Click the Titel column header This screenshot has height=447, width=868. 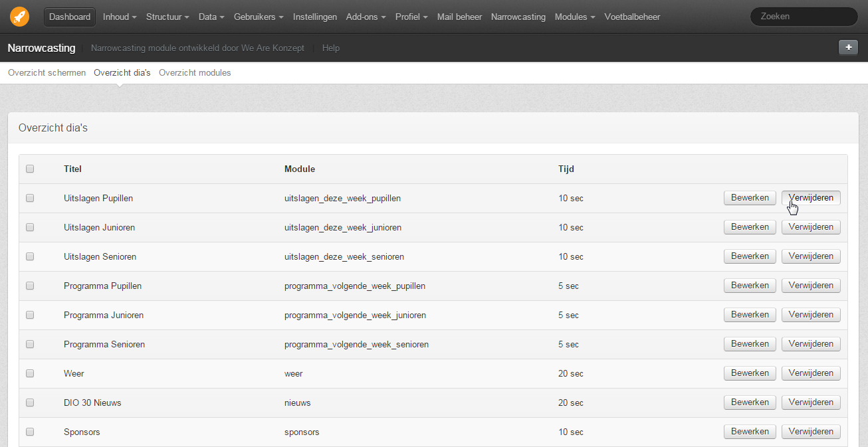point(72,169)
